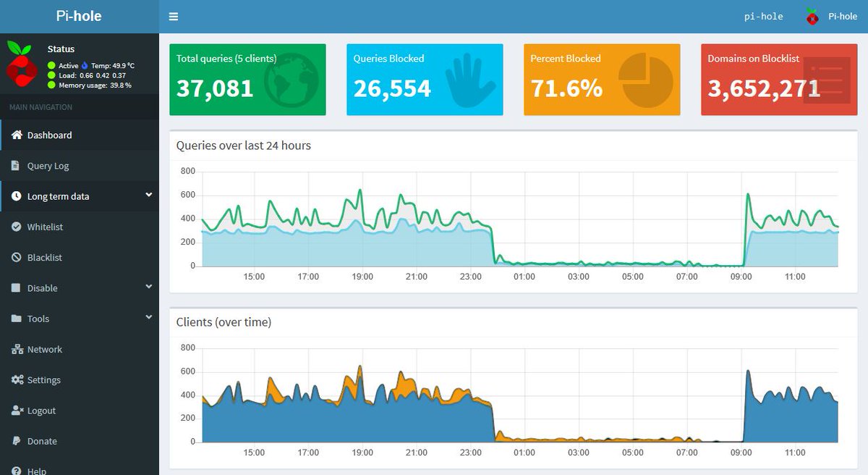Screen dimensions: 868x475
Task: Open the Domains on Blocklist card
Action: 779,80
